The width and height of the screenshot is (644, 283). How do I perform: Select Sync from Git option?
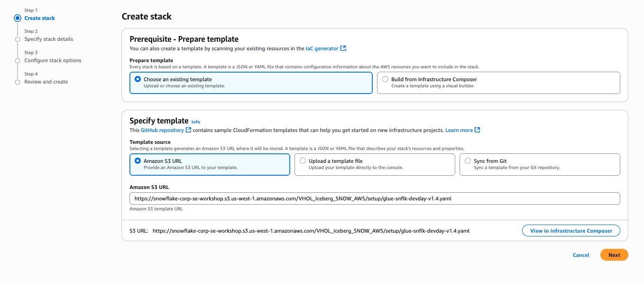[468, 161]
